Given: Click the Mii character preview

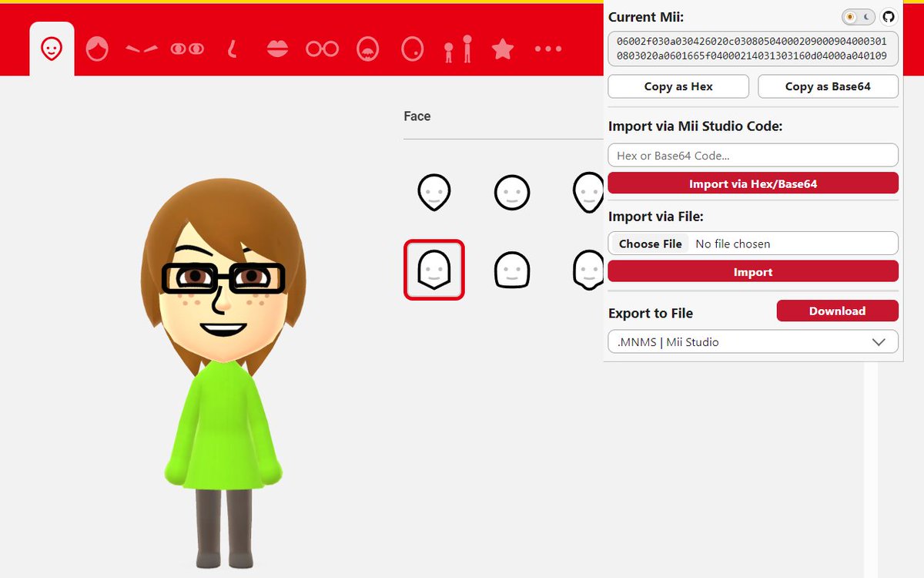Looking at the screenshot, I should click(x=223, y=374).
